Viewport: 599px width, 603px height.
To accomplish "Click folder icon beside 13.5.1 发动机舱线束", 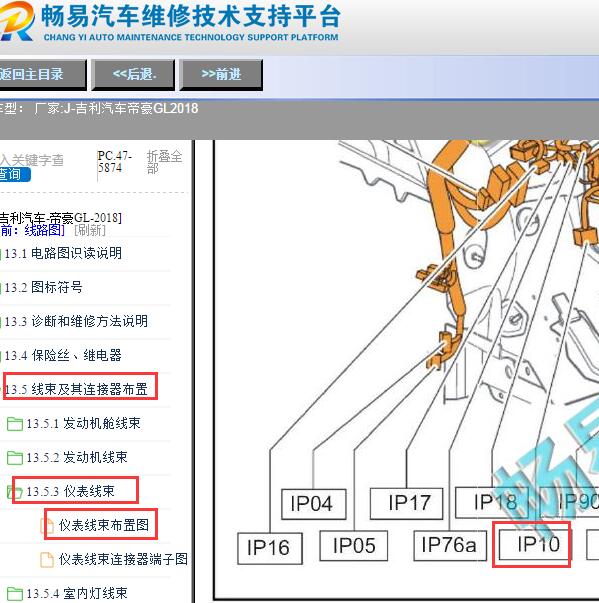I will pos(15,424).
